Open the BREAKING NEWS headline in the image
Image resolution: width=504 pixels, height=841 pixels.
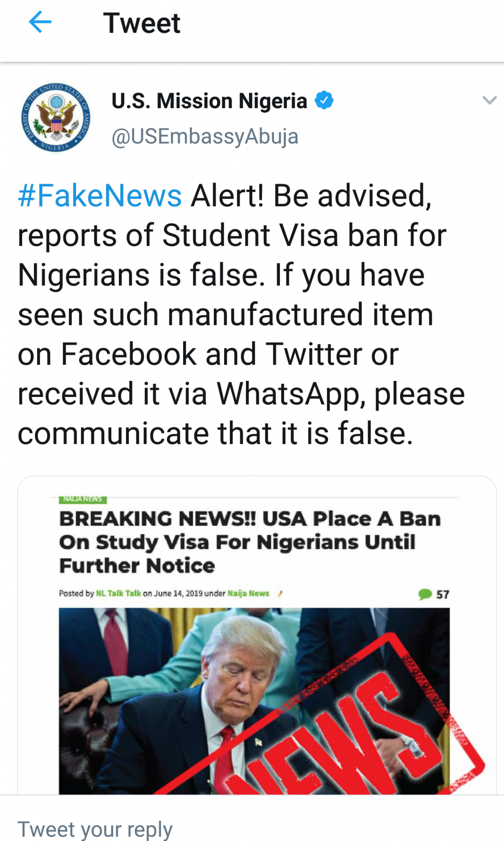click(249, 542)
